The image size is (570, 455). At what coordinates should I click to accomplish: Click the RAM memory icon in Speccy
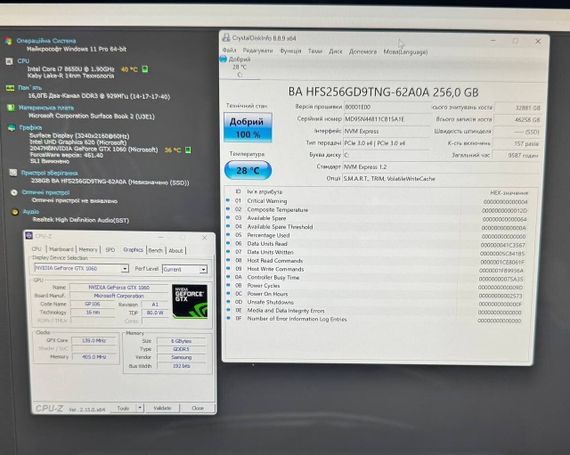point(10,88)
